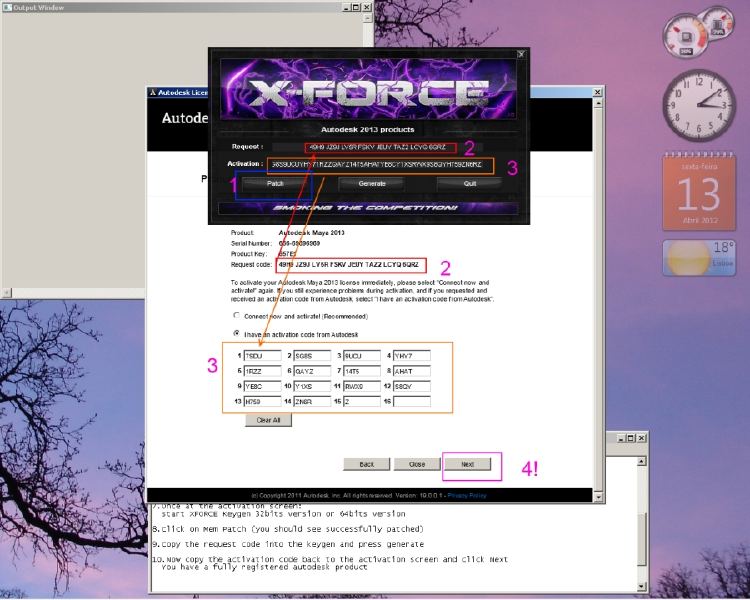Click the Output Window vertical scroll up arrow
750x600 pixels.
pyautogui.click(x=367, y=18)
